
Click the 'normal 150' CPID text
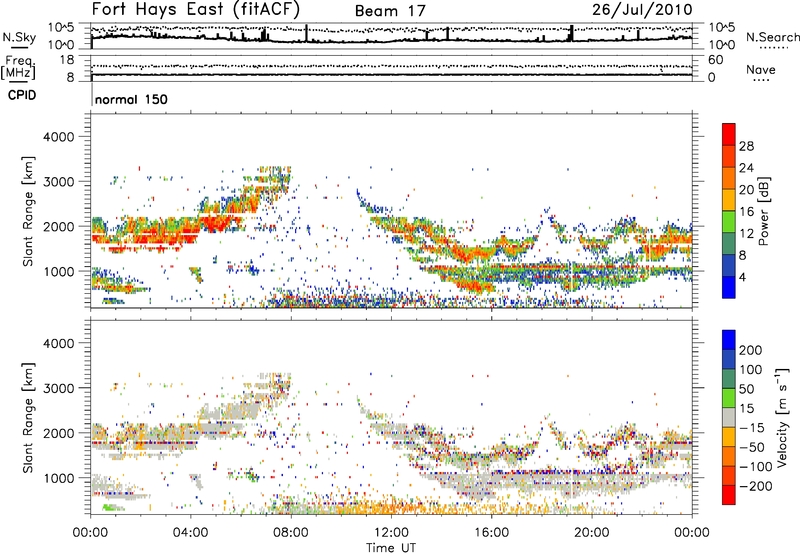[x=131, y=99]
